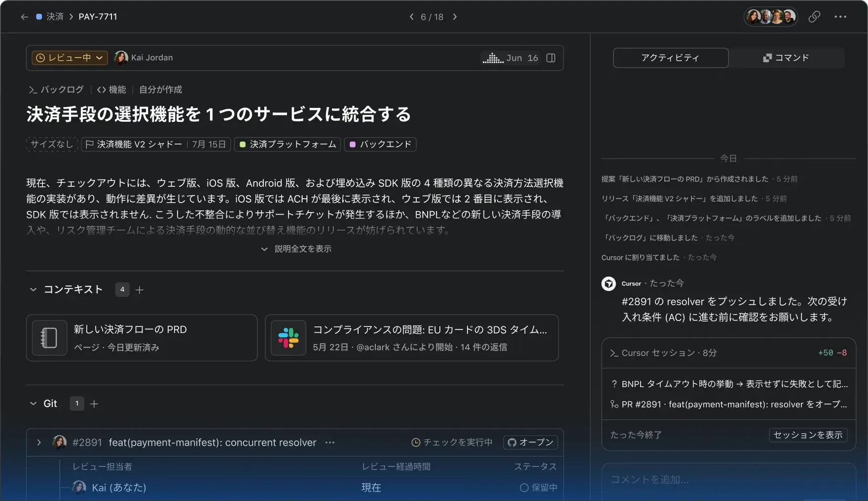Copy the issue link icon
The height and width of the screenshot is (501, 868).
pyautogui.click(x=814, y=17)
